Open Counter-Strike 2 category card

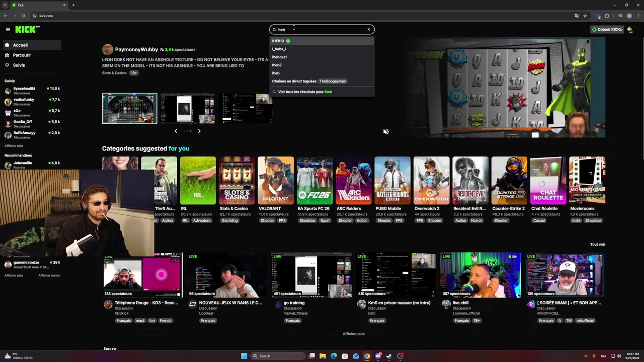[509, 180]
